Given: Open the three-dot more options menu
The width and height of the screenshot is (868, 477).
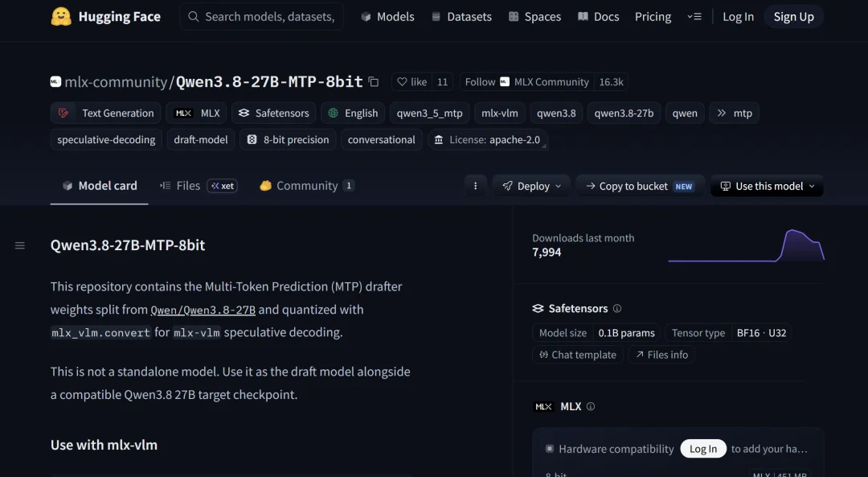Looking at the screenshot, I should pyautogui.click(x=476, y=186).
